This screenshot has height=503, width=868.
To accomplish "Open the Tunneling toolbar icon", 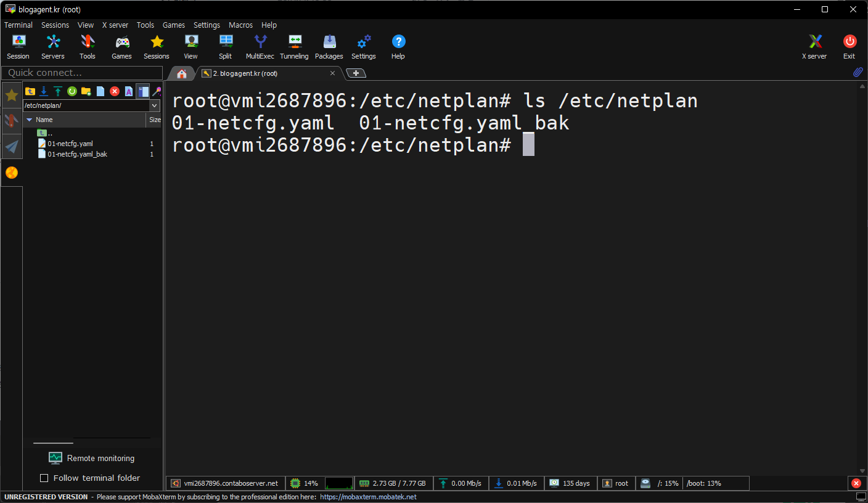I will [x=295, y=47].
